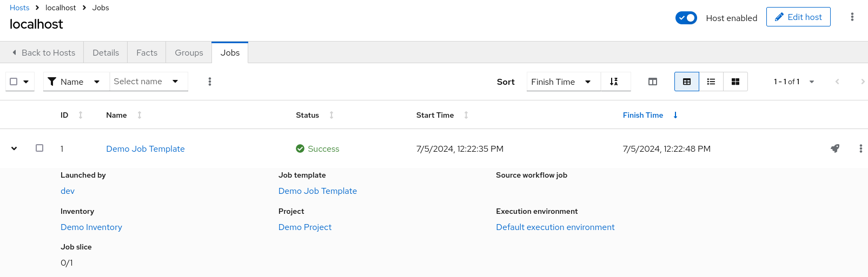Switch to list view layout

(x=711, y=82)
